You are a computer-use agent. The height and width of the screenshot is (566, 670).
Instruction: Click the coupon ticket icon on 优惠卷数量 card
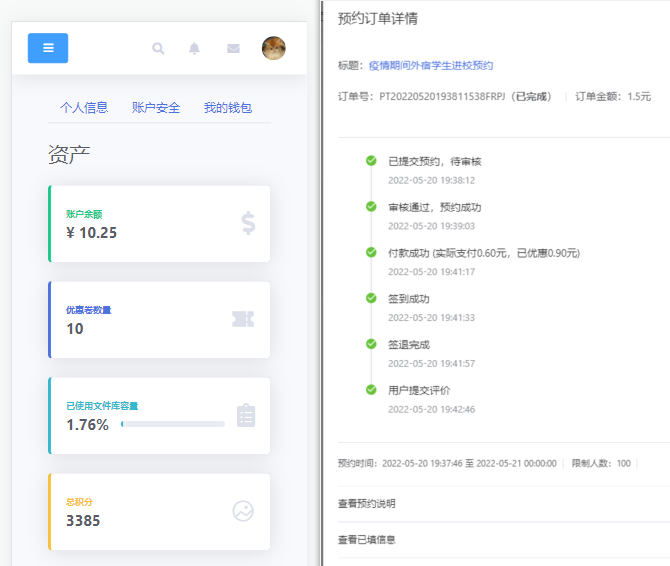click(x=243, y=319)
